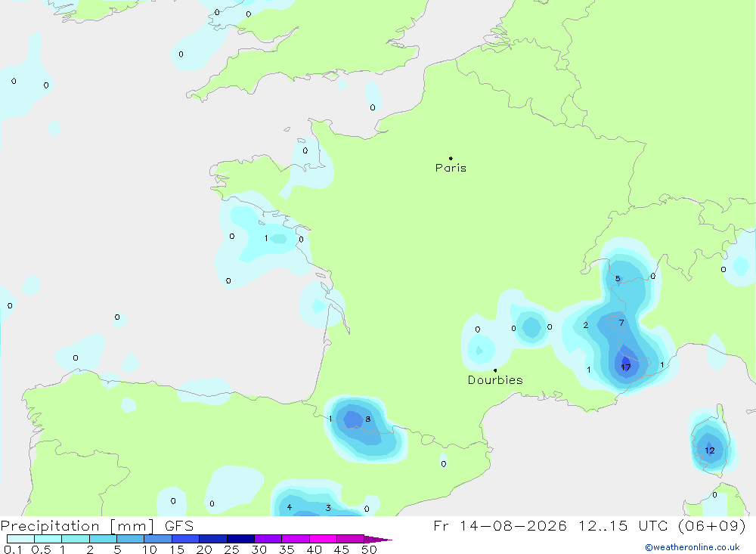Click the GFS model label
The image size is (756, 554).
[179, 525]
